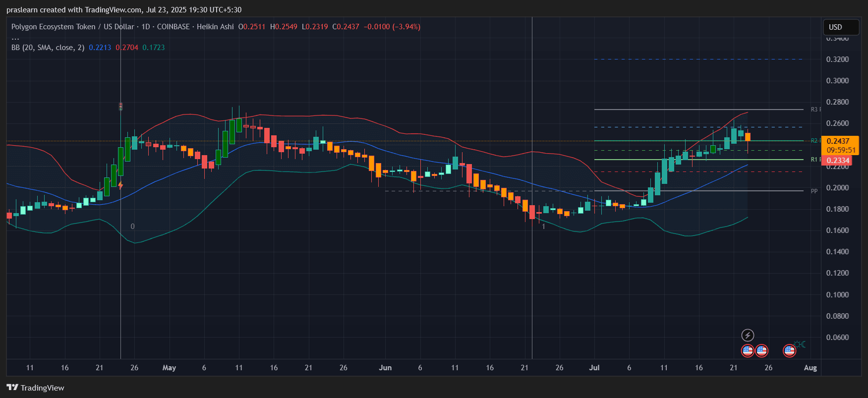868x398 pixels.
Task: Click the Heikin Ashi chart type label
Action: [x=215, y=27]
